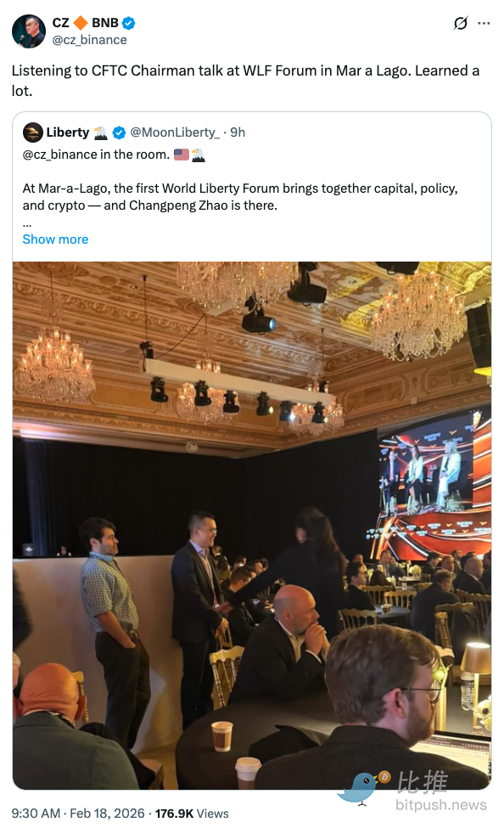Click Liberty's blue verified checkmark

pyautogui.click(x=120, y=132)
